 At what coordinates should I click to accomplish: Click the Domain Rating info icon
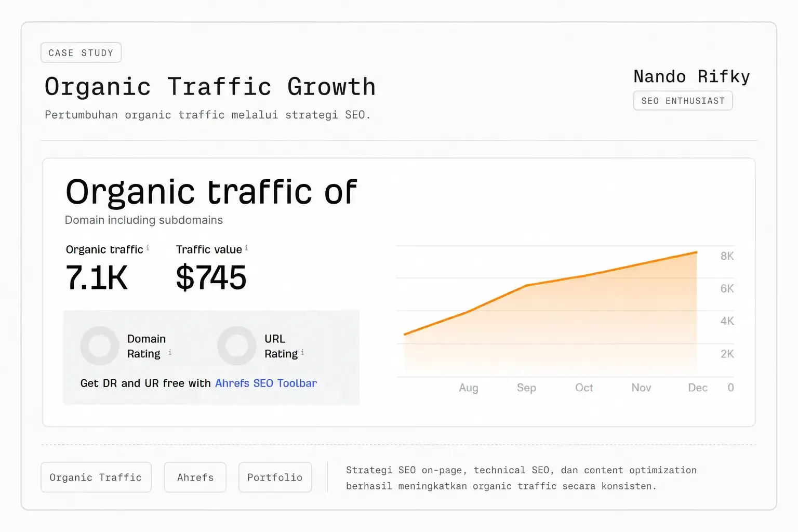(170, 352)
